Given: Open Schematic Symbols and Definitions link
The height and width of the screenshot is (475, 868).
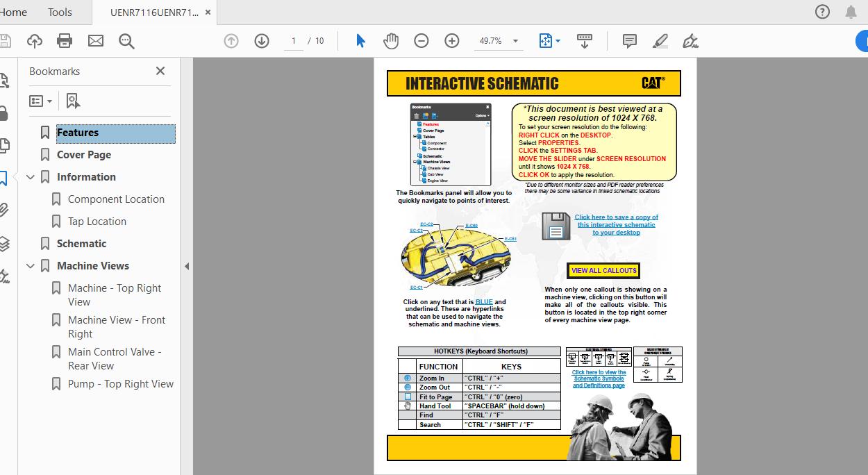Looking at the screenshot, I should tap(599, 379).
